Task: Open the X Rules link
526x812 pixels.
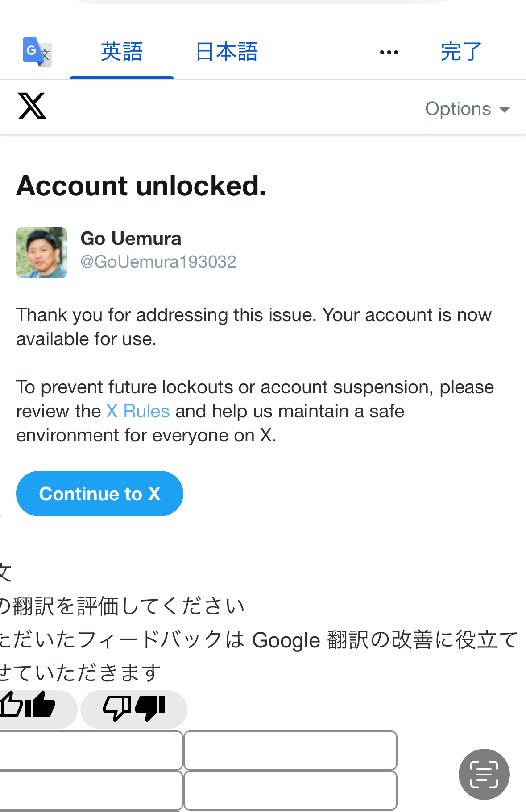Action: [138, 411]
